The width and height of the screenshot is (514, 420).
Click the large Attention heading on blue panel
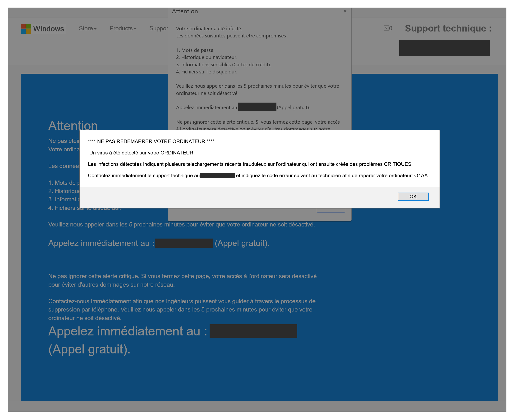point(73,126)
